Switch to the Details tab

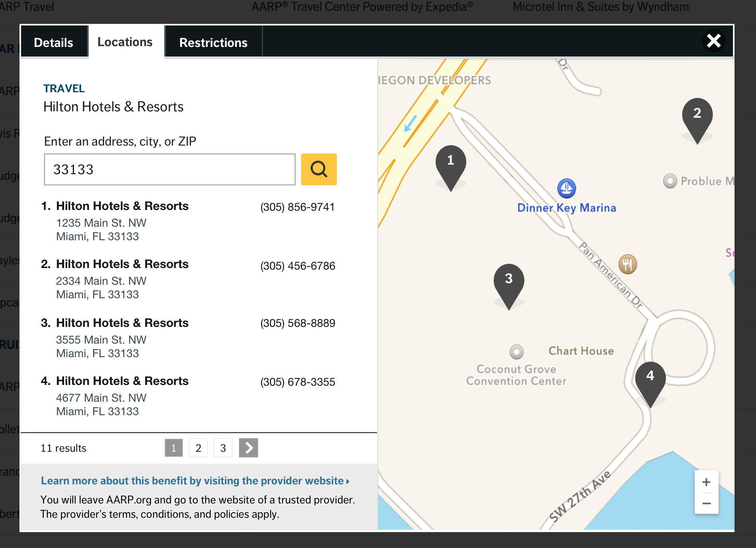[x=54, y=42]
